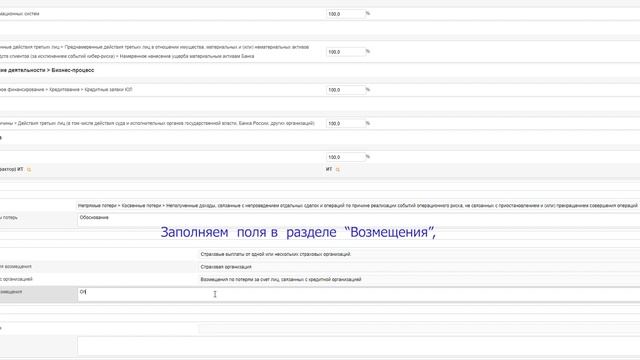Select the 'Непрямые потери > Косвенные потери' loss type field

358,206
